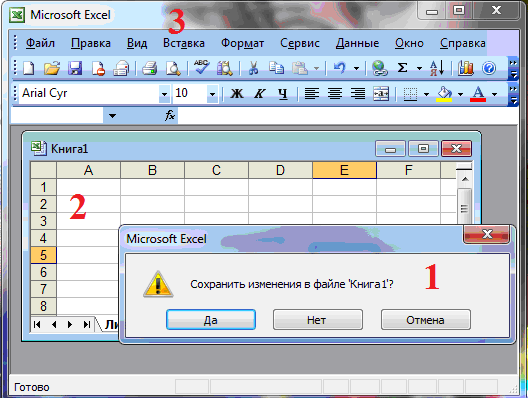The width and height of the screenshot is (530, 398).
Task: Paste with the clipboard icon
Action: pos(299,68)
